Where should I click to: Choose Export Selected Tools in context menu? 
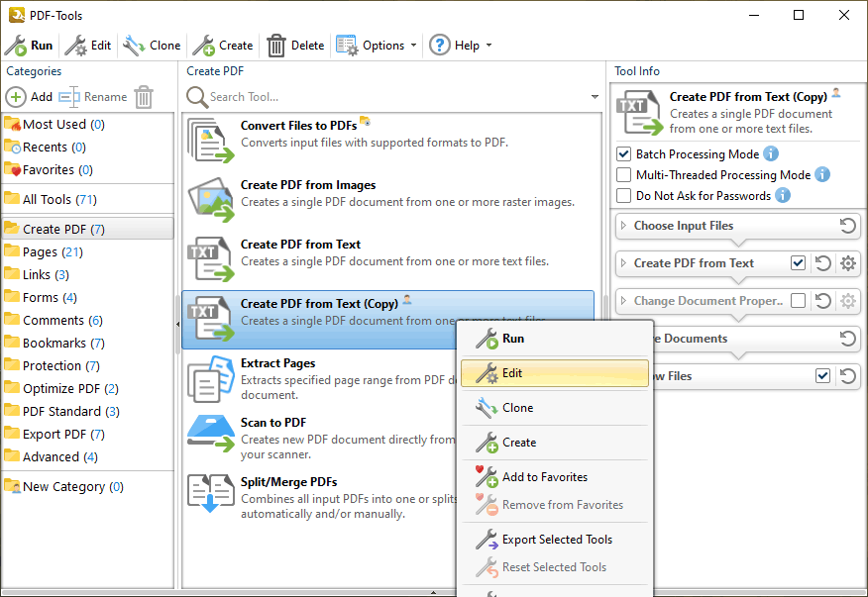555,540
